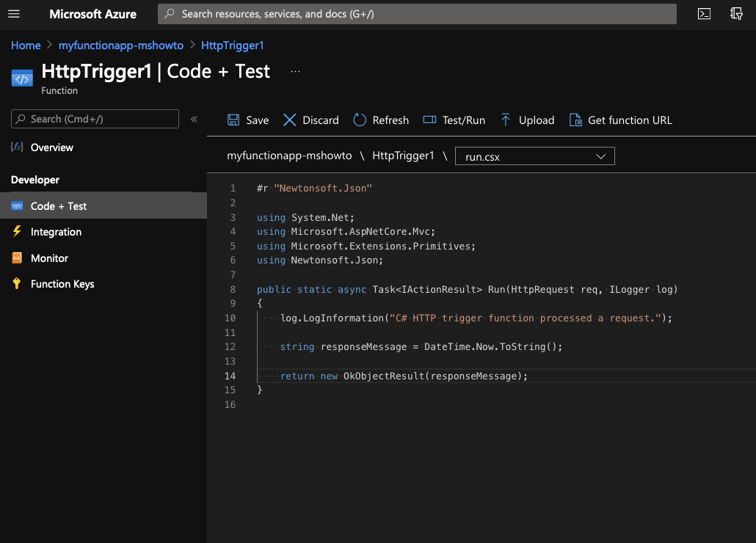Click code line 12 with responseMessage declaration
Screen dimensions: 756x543
click(421, 347)
